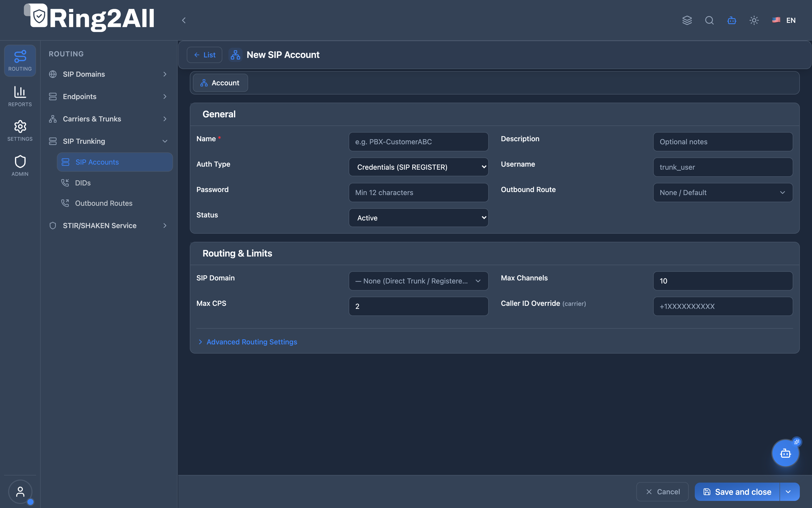
Task: Open the floating chatbot bubble button
Action: (x=785, y=453)
